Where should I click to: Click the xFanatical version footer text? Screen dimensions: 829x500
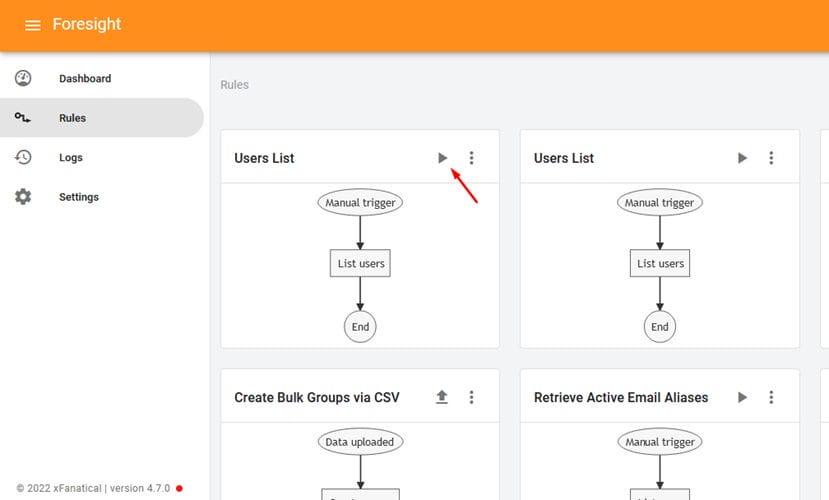(x=93, y=488)
